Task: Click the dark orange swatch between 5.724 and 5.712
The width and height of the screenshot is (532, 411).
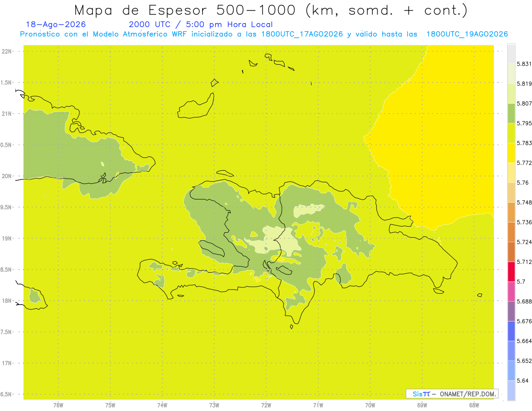Action: coord(511,252)
